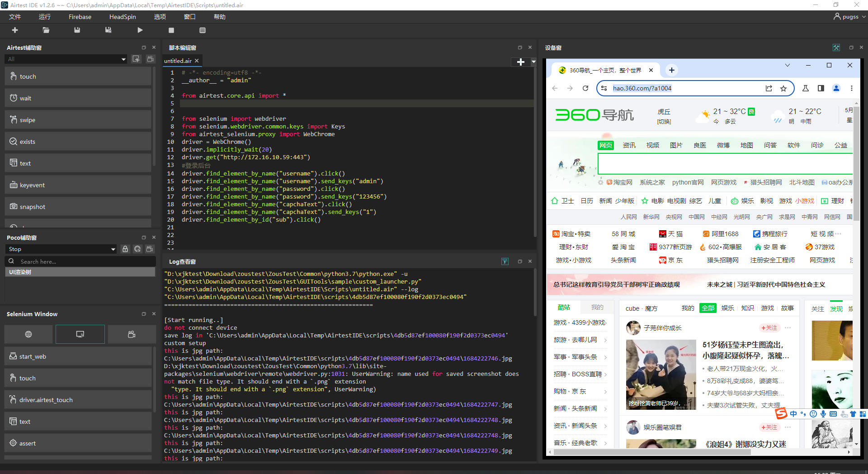Stop the running script
This screenshot has width=868, height=474.
pos(171,30)
